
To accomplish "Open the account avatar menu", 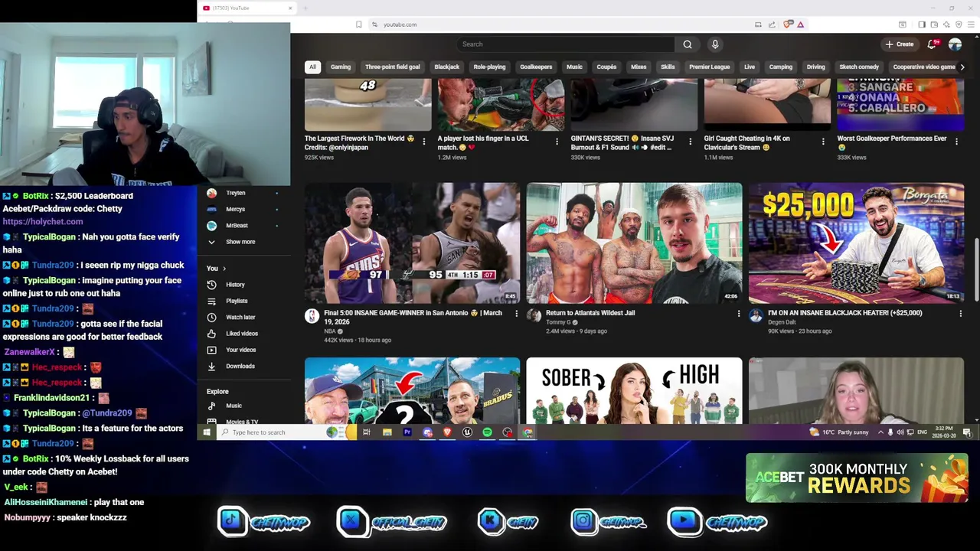I will [955, 44].
